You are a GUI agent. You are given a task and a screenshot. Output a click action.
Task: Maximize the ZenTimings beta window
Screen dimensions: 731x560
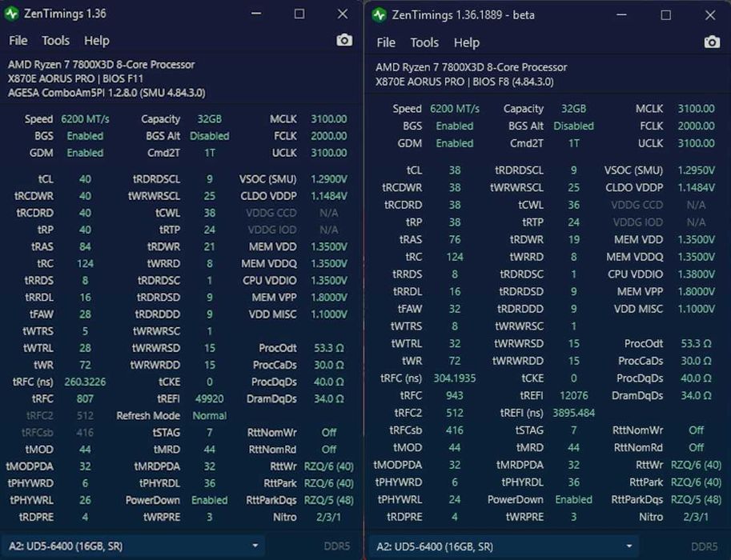[x=665, y=15]
